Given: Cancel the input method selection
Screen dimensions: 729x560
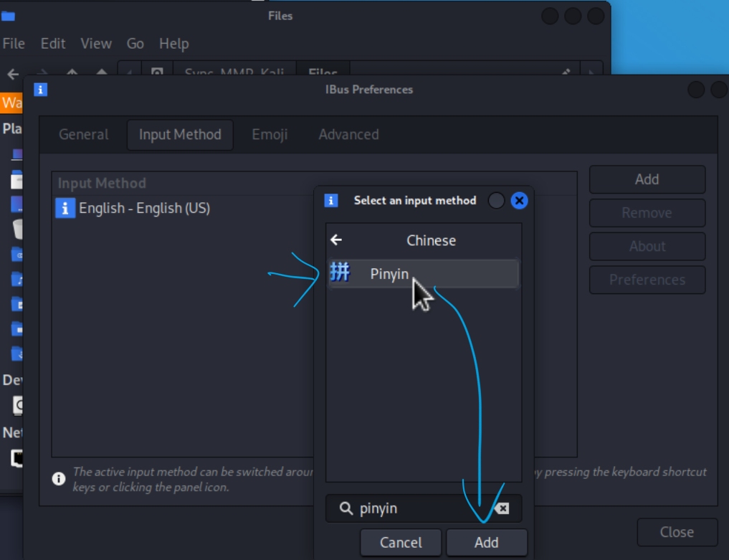Looking at the screenshot, I should (x=401, y=542).
